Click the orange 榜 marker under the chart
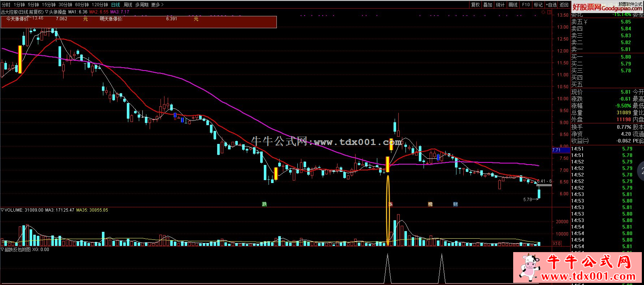The width and height of the screenshot is (644, 285). 430,204
